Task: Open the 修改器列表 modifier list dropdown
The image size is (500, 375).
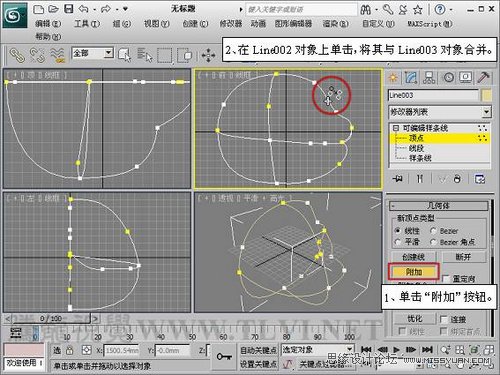Action: (x=487, y=112)
